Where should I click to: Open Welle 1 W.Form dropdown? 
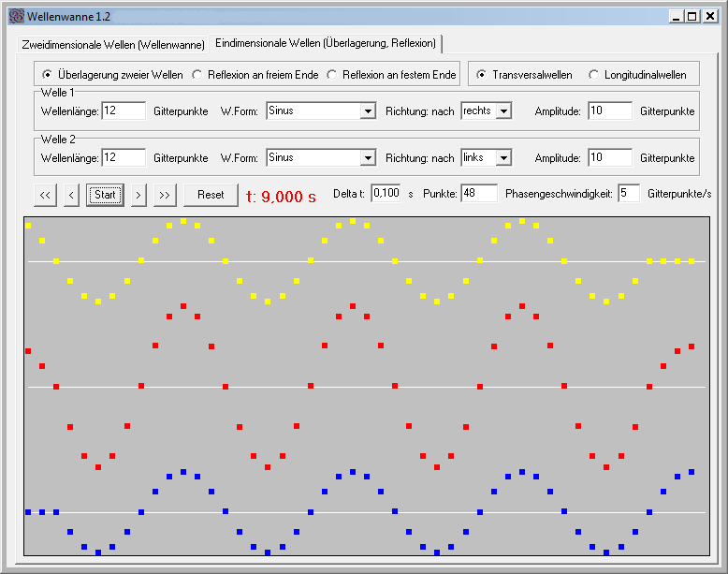pos(367,111)
